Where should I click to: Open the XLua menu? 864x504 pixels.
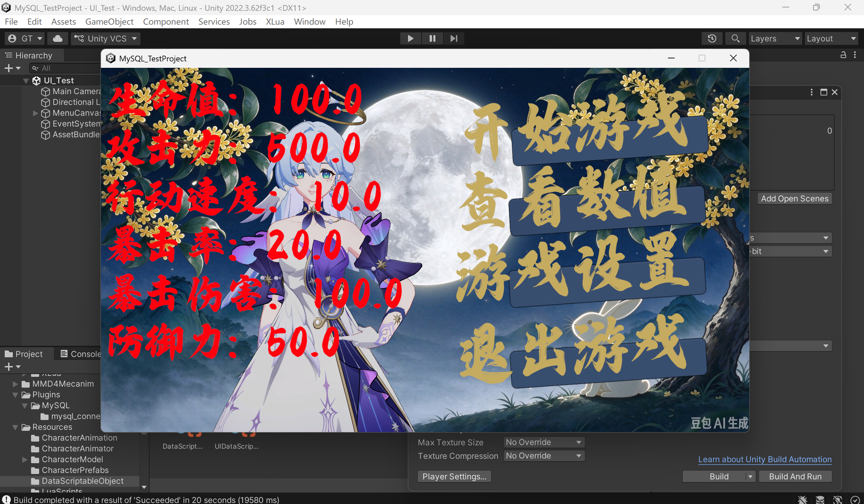(x=275, y=22)
